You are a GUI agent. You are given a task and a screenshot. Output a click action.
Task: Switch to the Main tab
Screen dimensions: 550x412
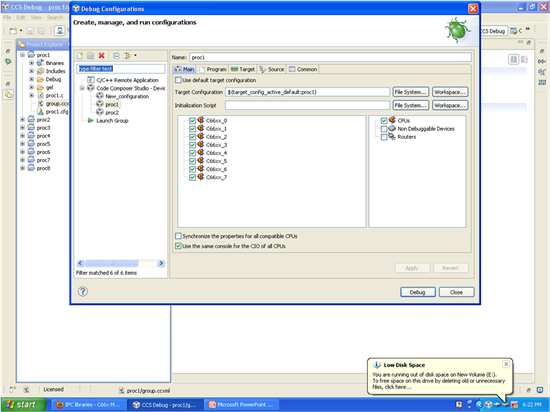pyautogui.click(x=184, y=69)
